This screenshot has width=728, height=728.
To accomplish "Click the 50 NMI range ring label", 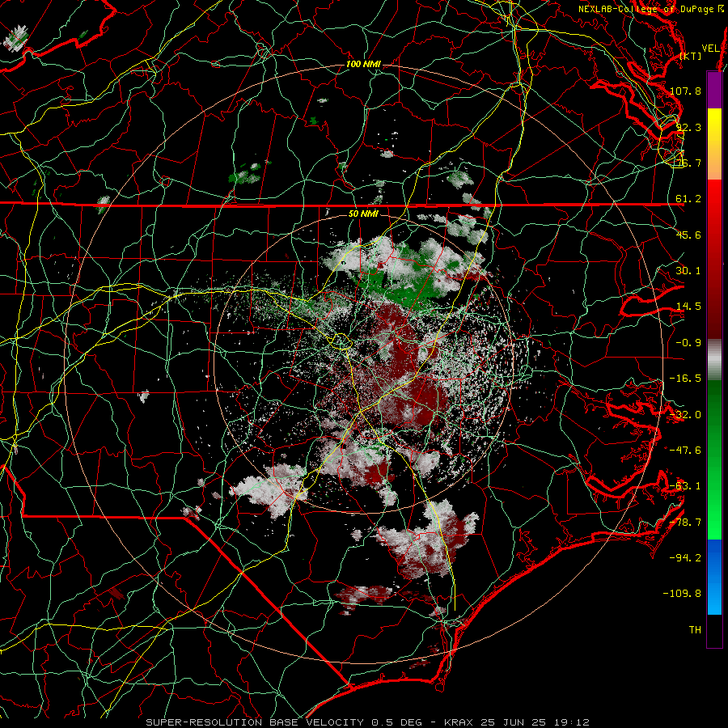I will click(363, 214).
